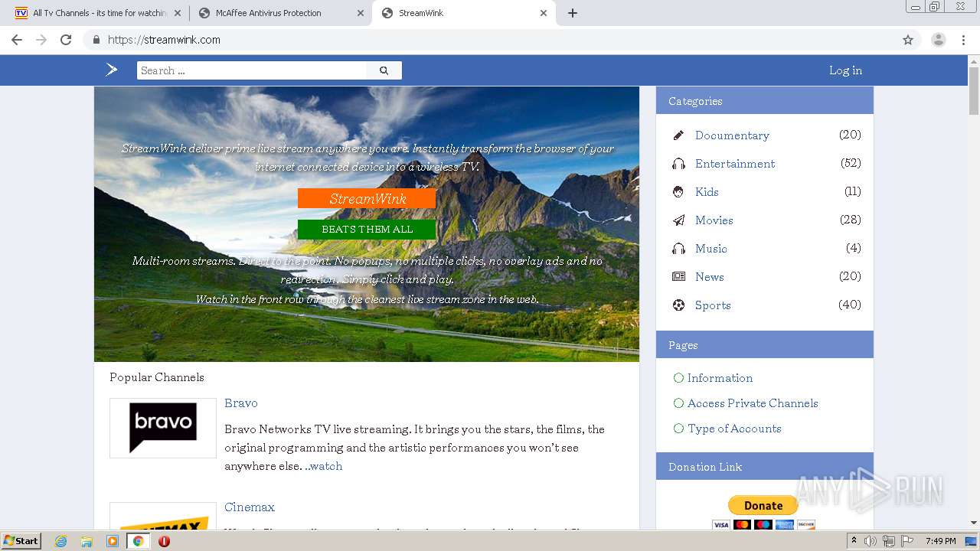Screen dimensions: 980x551
Task: Click the StreamWink arrow logo icon
Action: tap(112, 70)
